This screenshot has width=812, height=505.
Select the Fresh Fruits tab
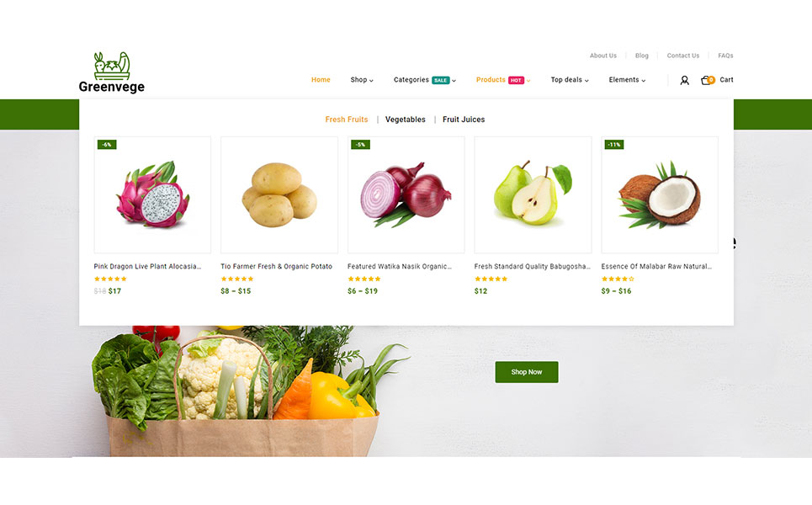[x=347, y=120]
